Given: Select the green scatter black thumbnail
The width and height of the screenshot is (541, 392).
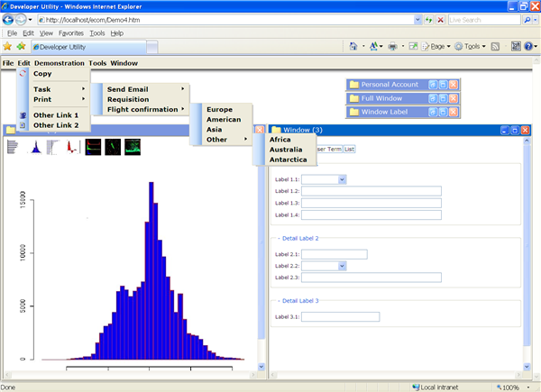Looking at the screenshot, I should (x=113, y=147).
